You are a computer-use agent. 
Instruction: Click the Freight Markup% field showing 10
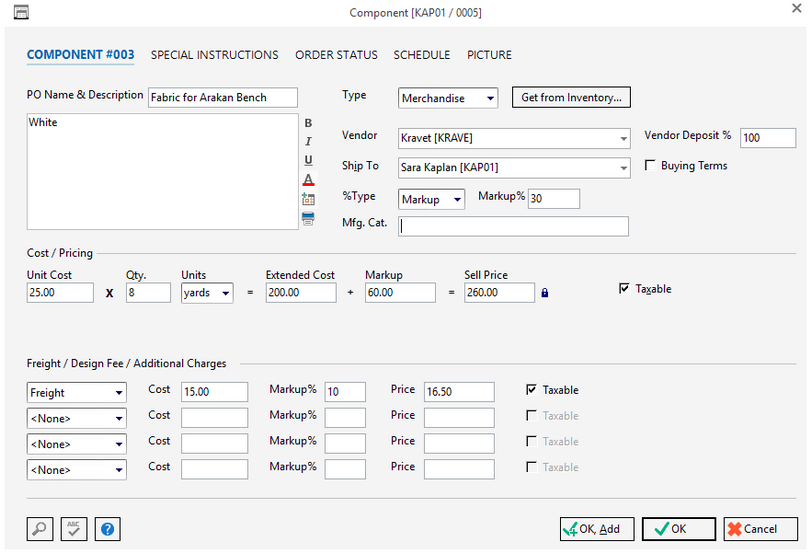pos(345,392)
